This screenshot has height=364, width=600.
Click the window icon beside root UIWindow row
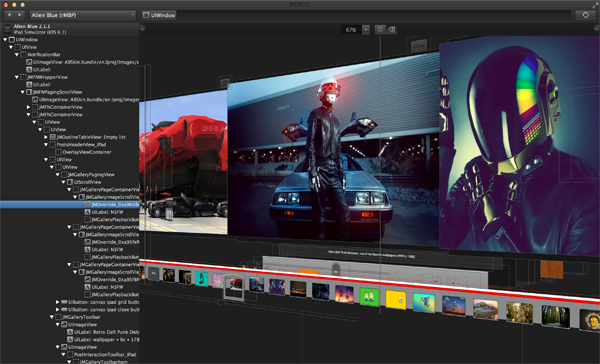tap(12, 39)
